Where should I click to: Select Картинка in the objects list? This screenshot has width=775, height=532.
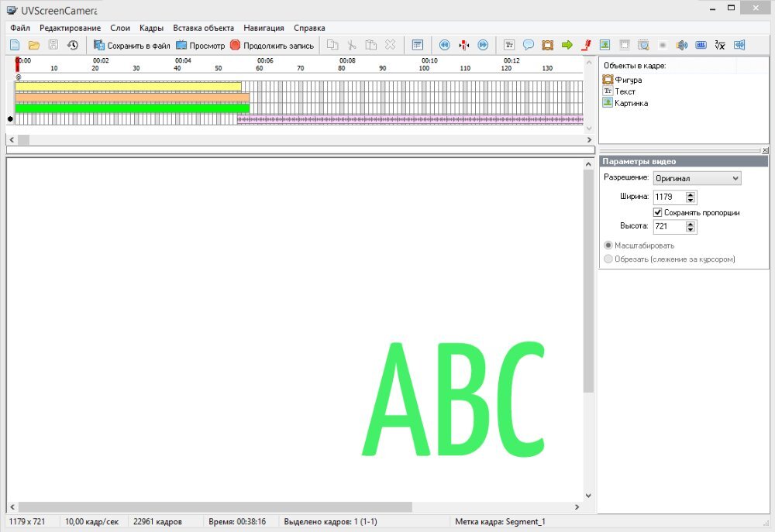[x=631, y=103]
